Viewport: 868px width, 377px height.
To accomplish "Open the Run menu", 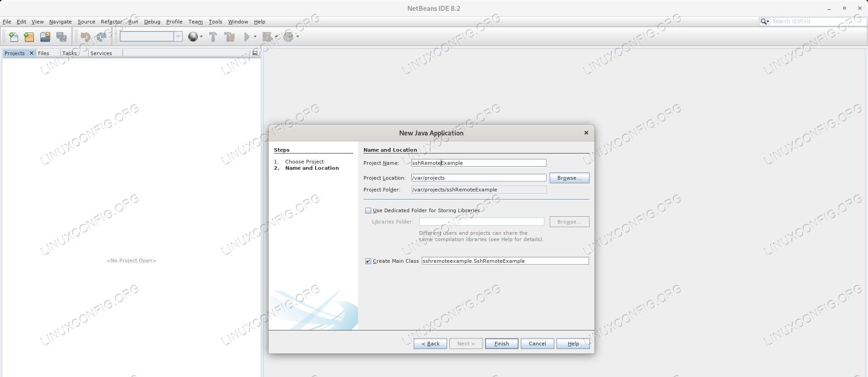I will point(133,22).
